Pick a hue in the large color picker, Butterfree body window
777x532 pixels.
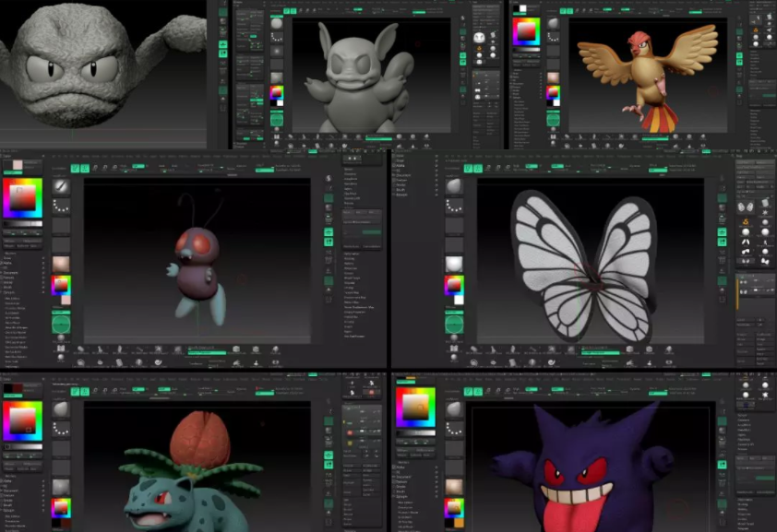pos(22,198)
